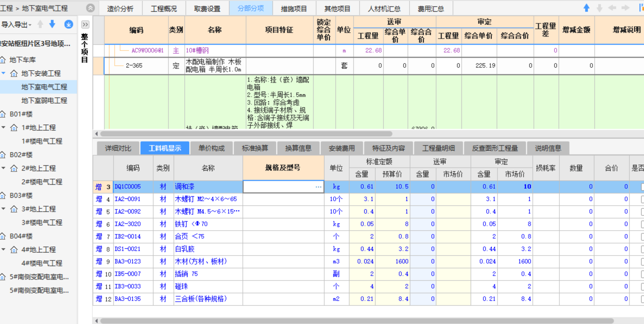Click the house icon of 2#地上工程
Viewport: 644px width, 324px height.
coord(14,168)
